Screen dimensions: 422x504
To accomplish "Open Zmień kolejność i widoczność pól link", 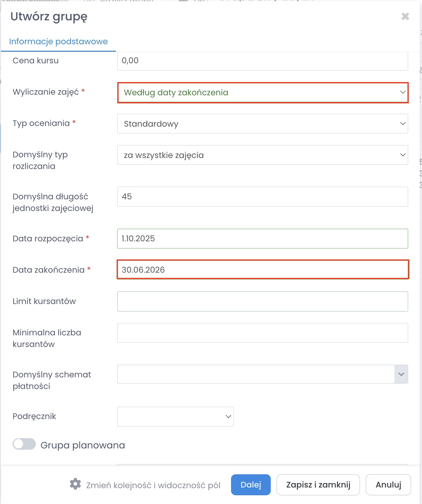I will [x=153, y=485].
